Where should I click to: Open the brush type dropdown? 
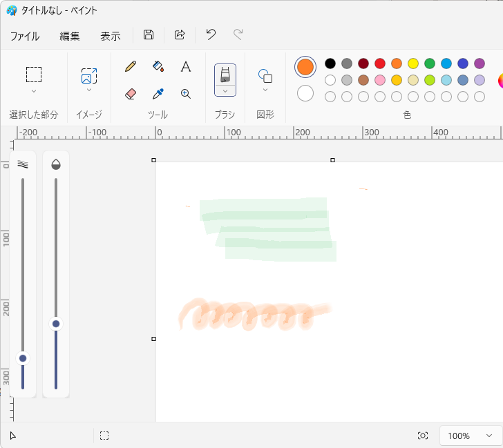point(225,90)
